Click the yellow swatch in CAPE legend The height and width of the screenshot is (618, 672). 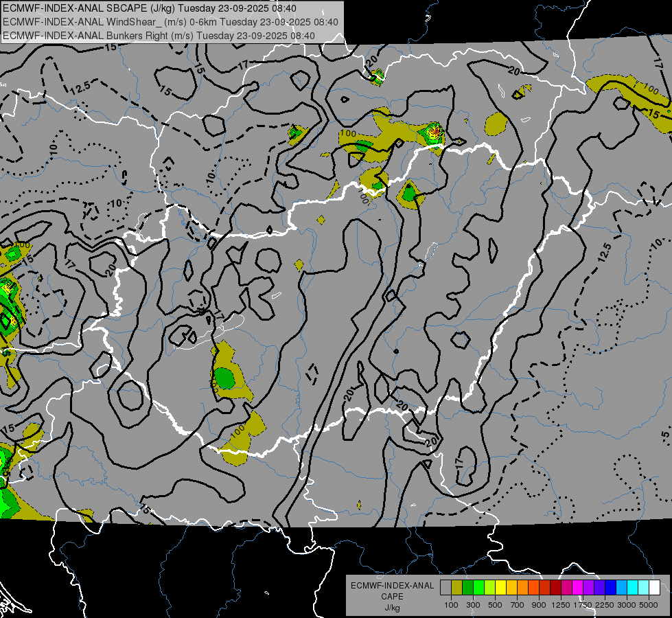pos(500,588)
